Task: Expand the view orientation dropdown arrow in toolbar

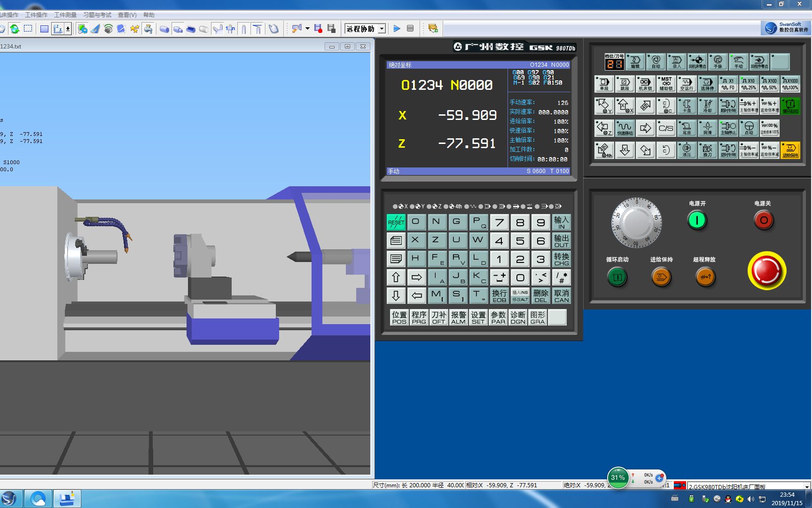Action: 68,29
